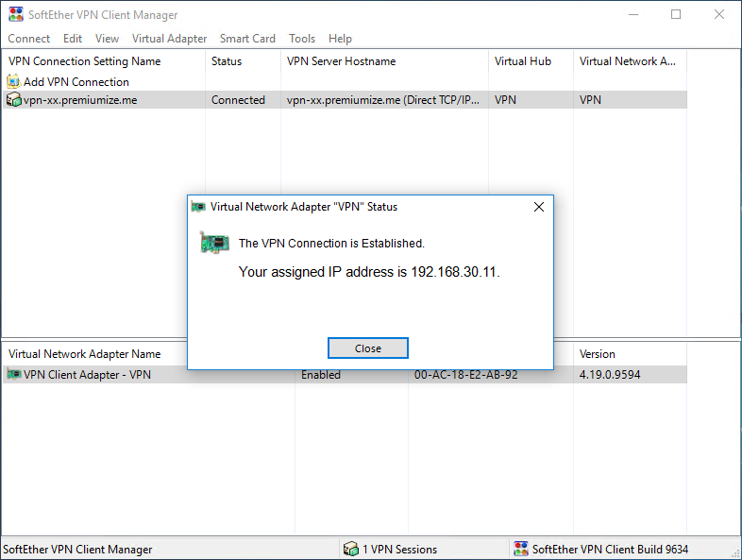Viewport: 742px width, 560px height.
Task: Click the VPN Sessions icon in the status bar
Action: point(350,549)
